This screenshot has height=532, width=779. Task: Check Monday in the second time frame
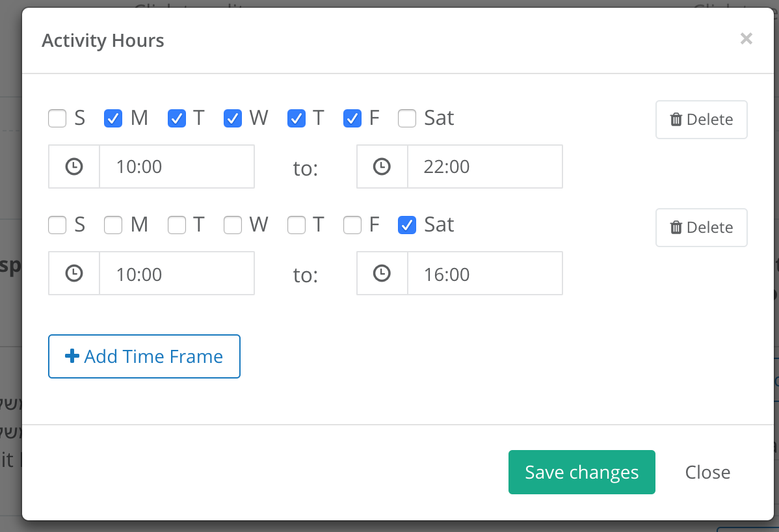point(112,225)
